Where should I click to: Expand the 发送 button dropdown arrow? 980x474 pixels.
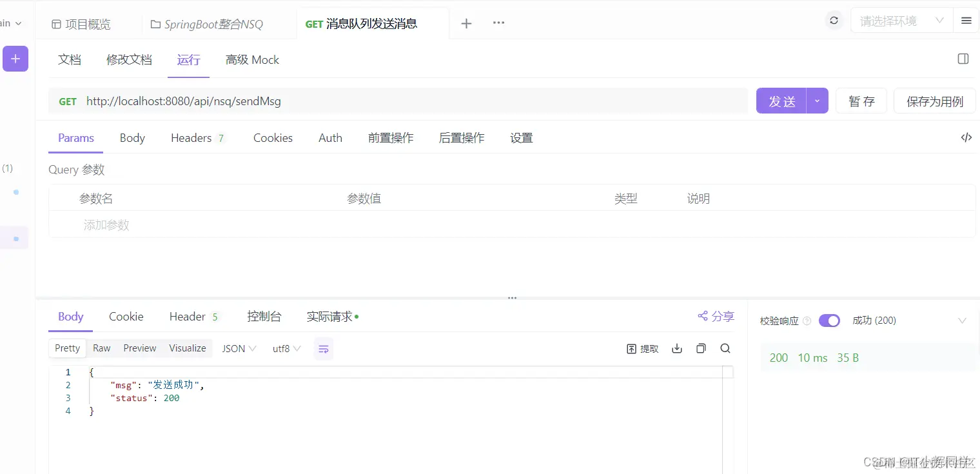click(816, 101)
